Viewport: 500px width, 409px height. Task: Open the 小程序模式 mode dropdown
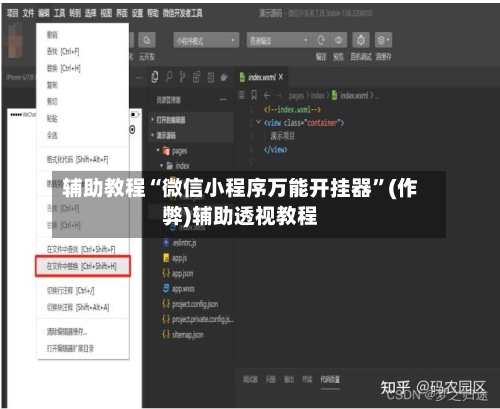[x=206, y=41]
